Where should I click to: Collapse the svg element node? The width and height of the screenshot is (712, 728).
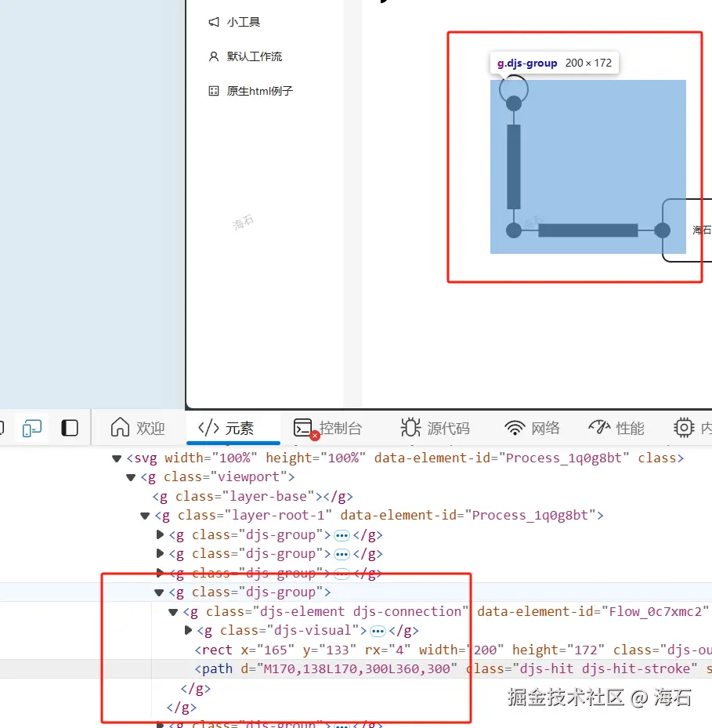[117, 458]
